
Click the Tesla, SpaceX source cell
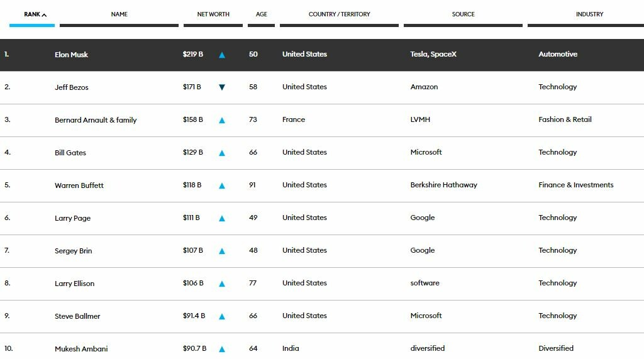pos(433,54)
